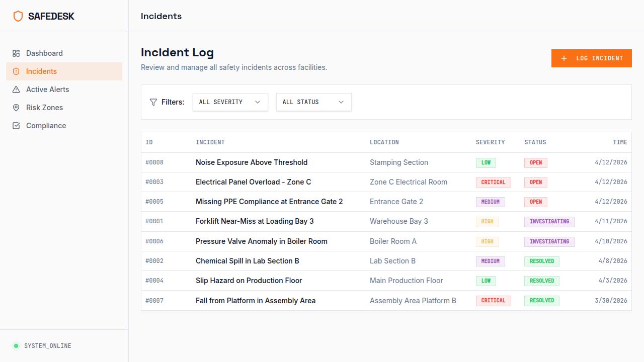Navigate to Compliance in the sidebar
644x362 pixels.
46,126
